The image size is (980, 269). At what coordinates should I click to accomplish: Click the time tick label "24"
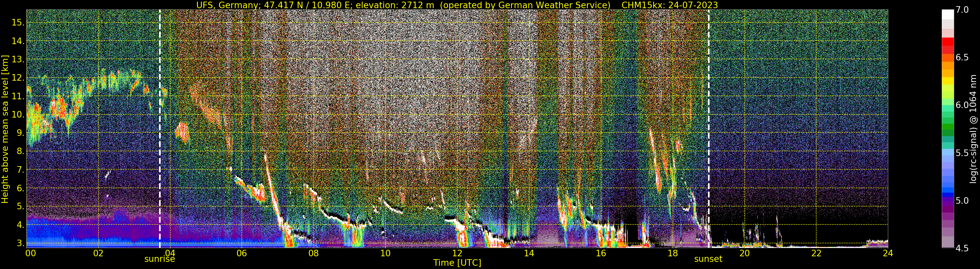pyautogui.click(x=888, y=253)
